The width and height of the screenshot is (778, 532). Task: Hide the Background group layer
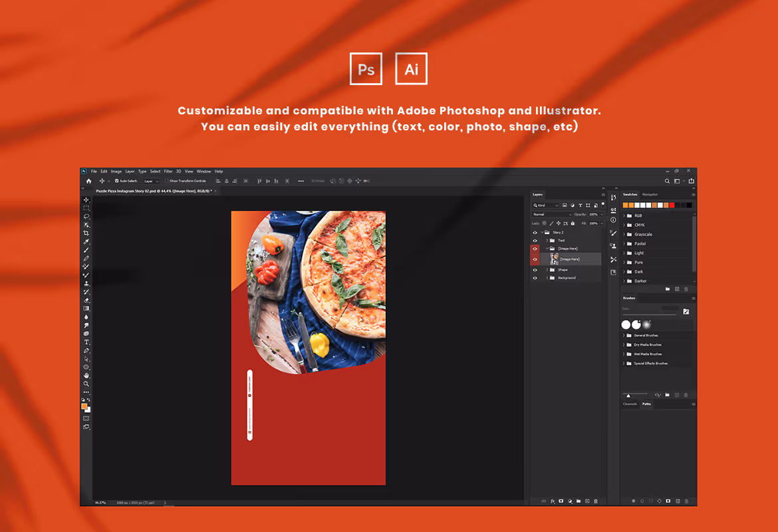(x=535, y=278)
